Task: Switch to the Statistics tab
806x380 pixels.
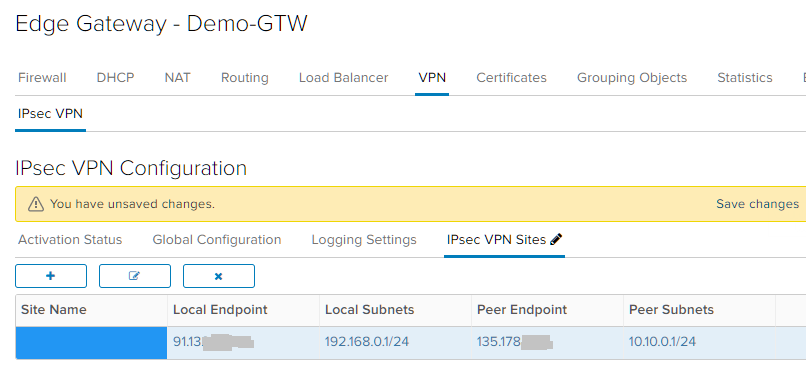Action: [x=745, y=78]
